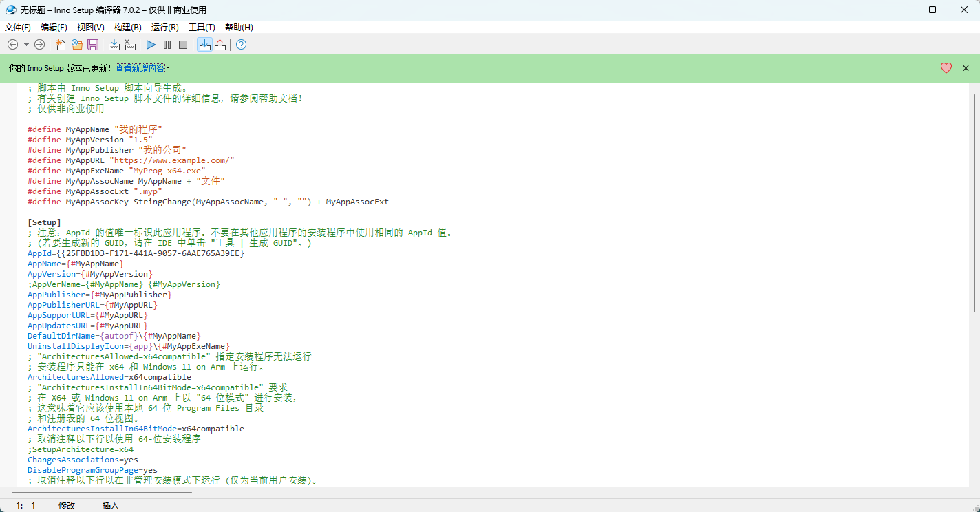Open Help question mark icon
The height and width of the screenshot is (512, 980).
point(241,45)
